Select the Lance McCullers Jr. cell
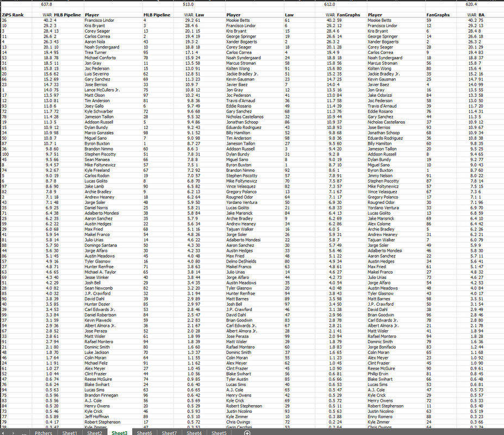504x435 pixels. click(113, 90)
